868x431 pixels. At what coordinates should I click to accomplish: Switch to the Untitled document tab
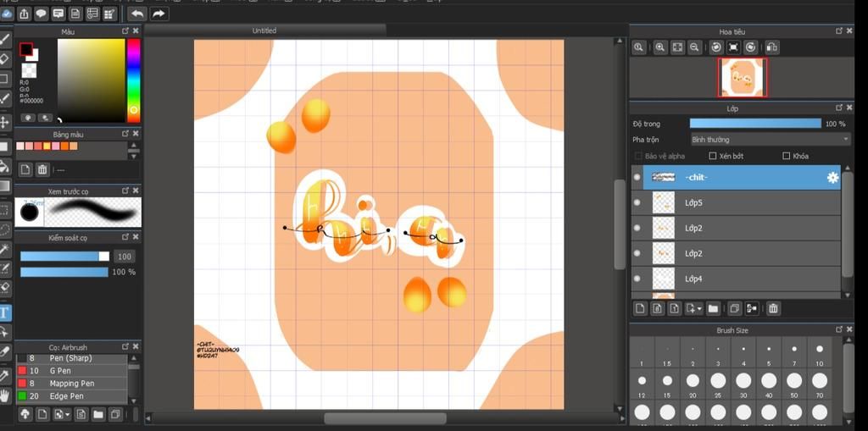[264, 31]
